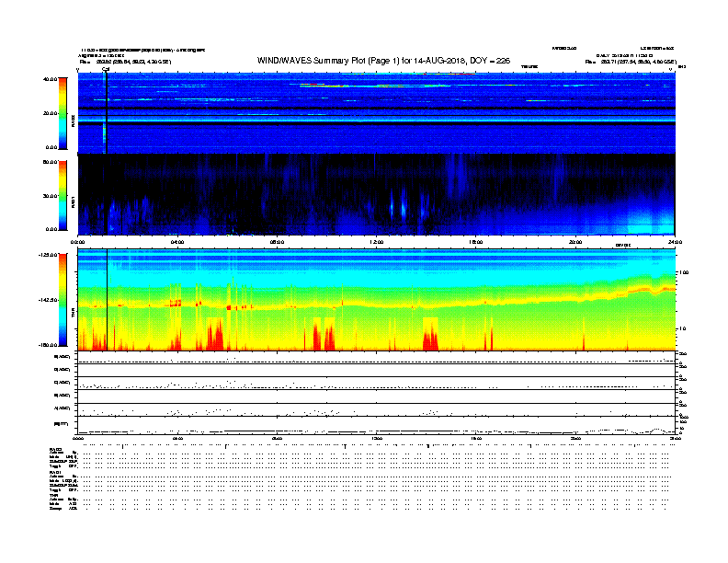Click the 100 tick on TNR right axis
Screen dimensions: 728x563
[x=684, y=272]
